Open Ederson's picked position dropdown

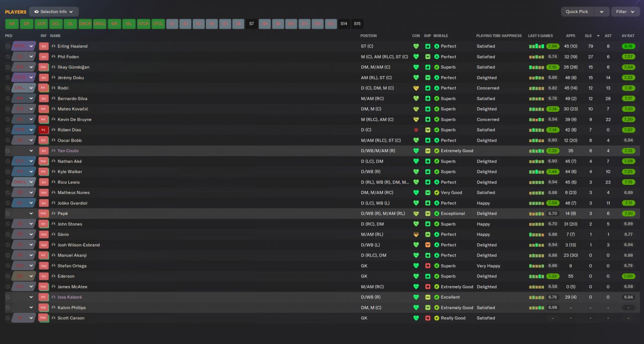coord(24,277)
